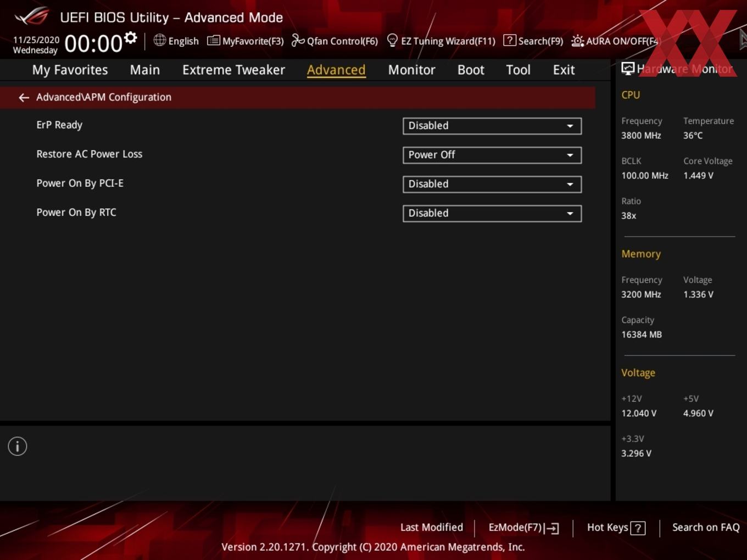Screen dimensions: 747x560
Task: Click the back arrow in APM Configuration
Action: (x=24, y=97)
